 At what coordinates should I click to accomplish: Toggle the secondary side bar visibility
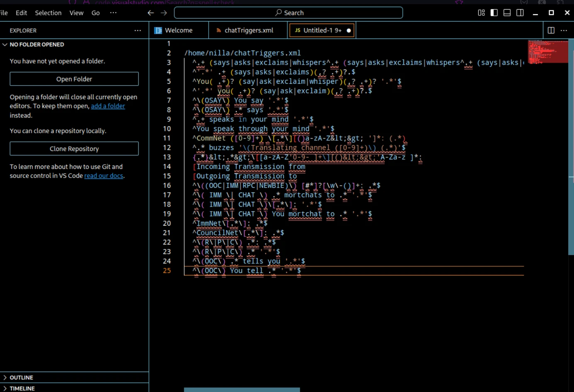tap(520, 13)
